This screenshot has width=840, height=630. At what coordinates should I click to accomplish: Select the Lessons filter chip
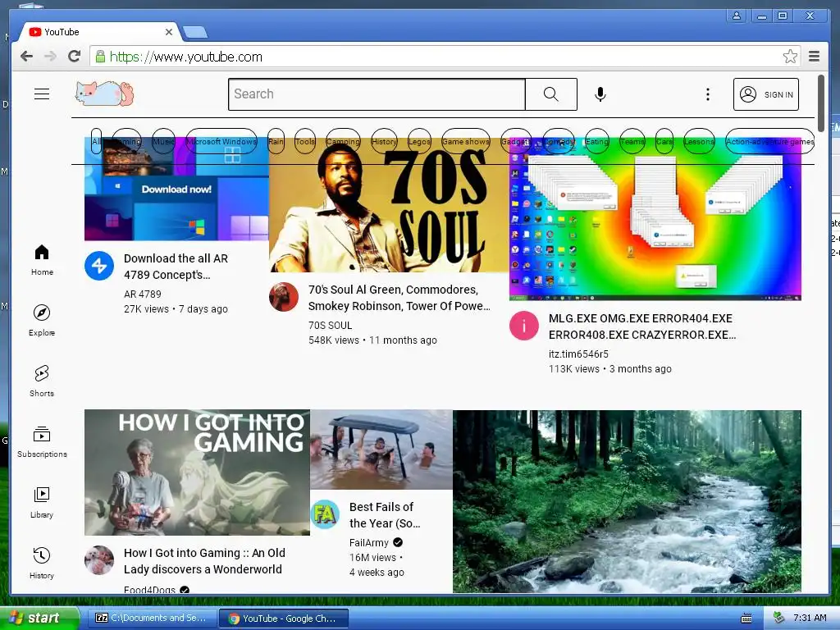[x=699, y=141]
